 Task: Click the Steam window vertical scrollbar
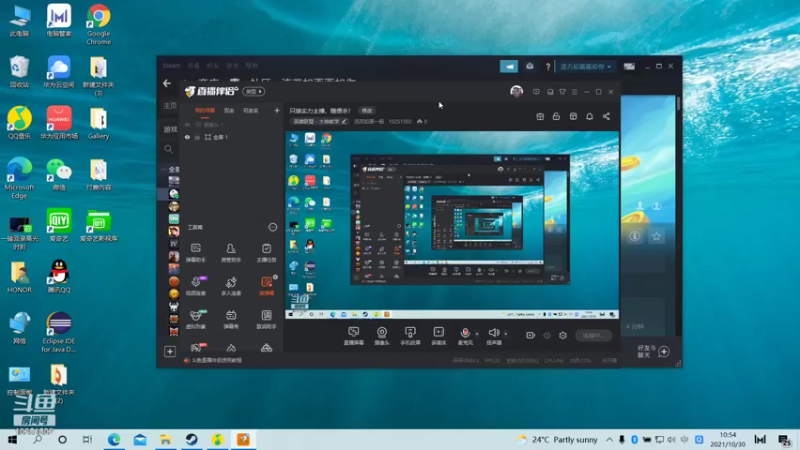679,104
